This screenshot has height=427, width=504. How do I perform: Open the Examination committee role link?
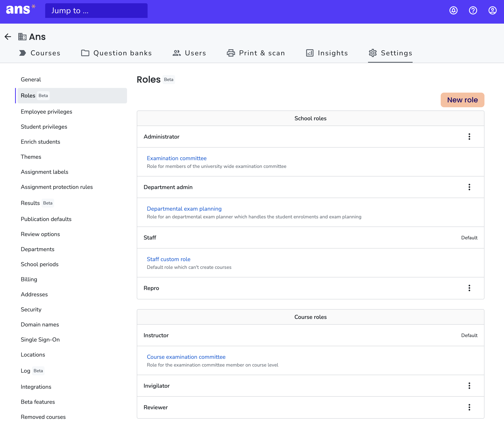pos(177,158)
